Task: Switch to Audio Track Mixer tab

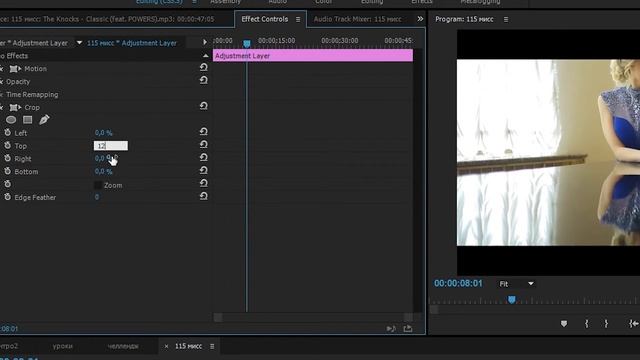Action: (358, 19)
